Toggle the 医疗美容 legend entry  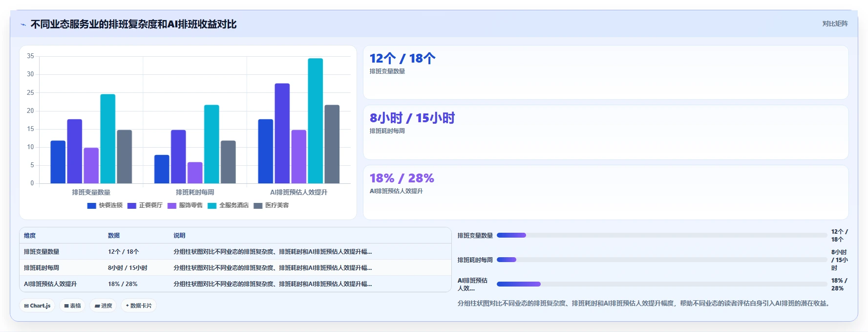pos(271,205)
